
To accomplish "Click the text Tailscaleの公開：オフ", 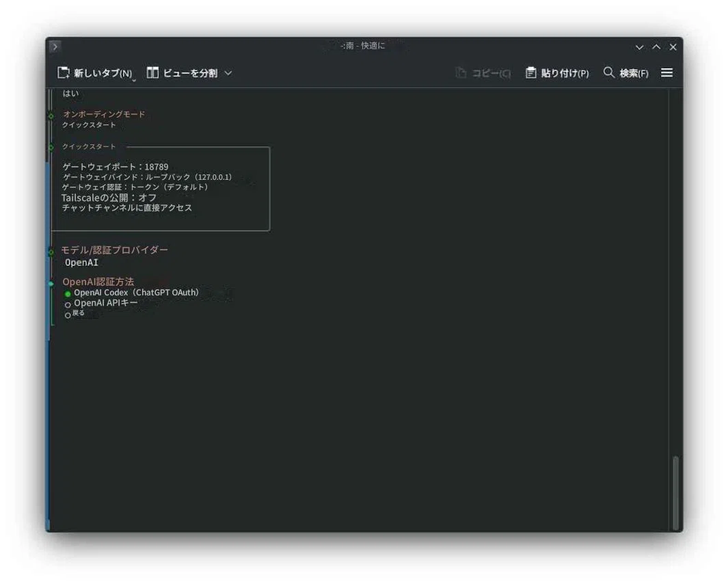I will [109, 198].
